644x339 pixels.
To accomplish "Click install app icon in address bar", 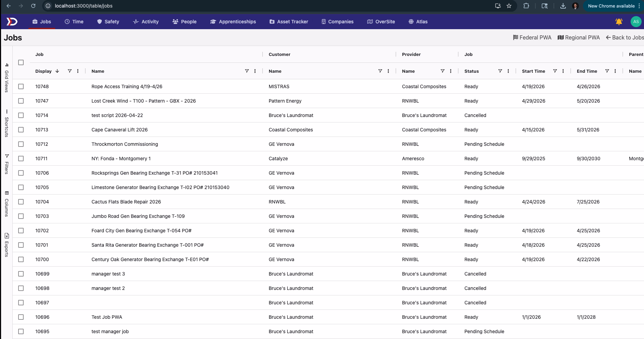I will click(x=498, y=6).
